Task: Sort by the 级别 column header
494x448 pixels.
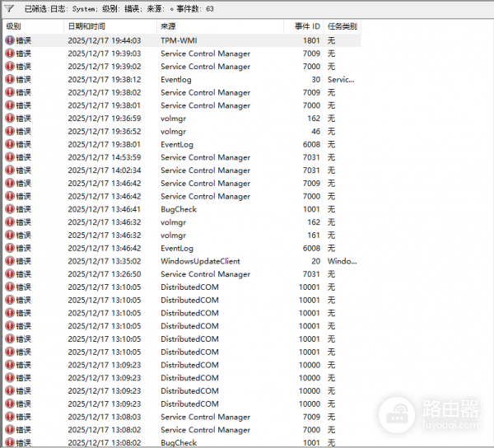Action: point(33,26)
